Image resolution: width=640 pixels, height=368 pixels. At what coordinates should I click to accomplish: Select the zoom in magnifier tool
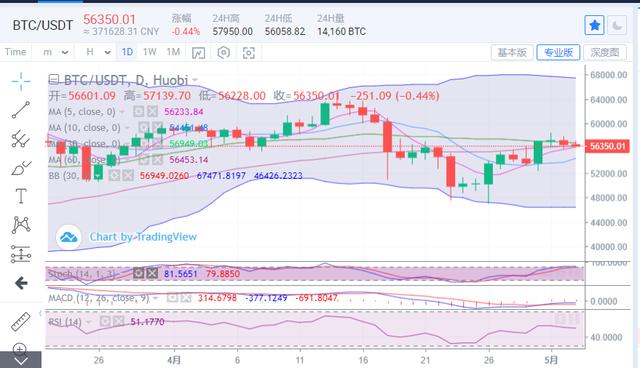pyautogui.click(x=20, y=349)
